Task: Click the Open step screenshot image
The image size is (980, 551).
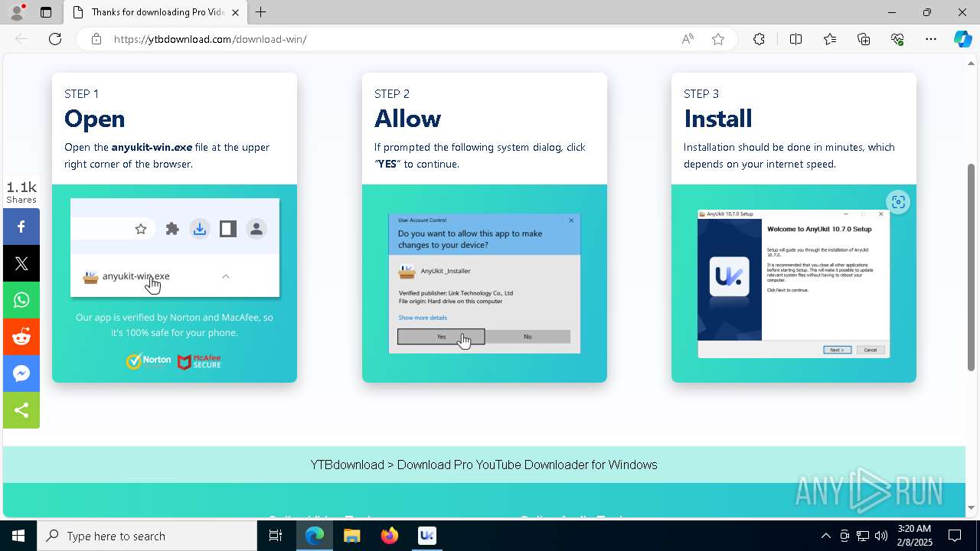Action: click(175, 247)
